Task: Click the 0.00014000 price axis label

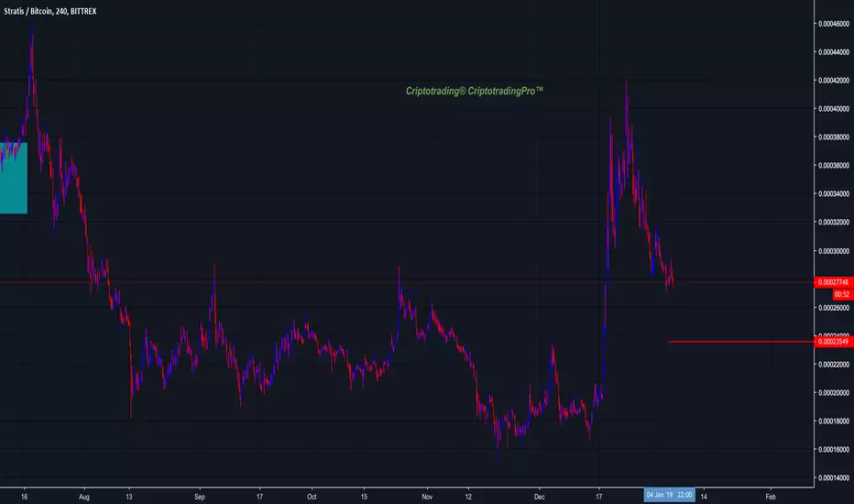Action: coord(834,477)
